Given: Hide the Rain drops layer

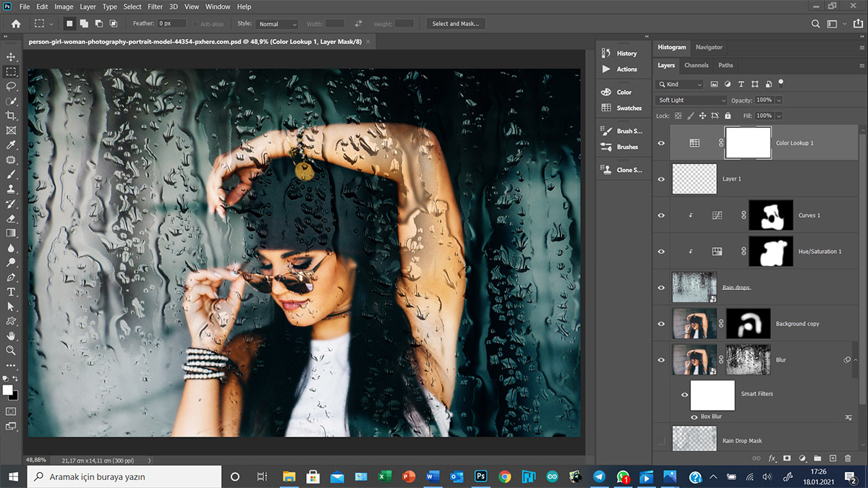Looking at the screenshot, I should tap(661, 288).
